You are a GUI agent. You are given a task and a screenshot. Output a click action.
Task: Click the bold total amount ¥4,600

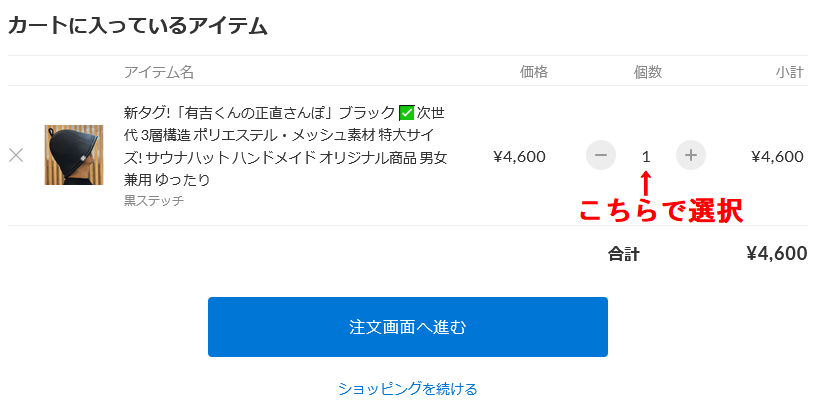coord(777,253)
